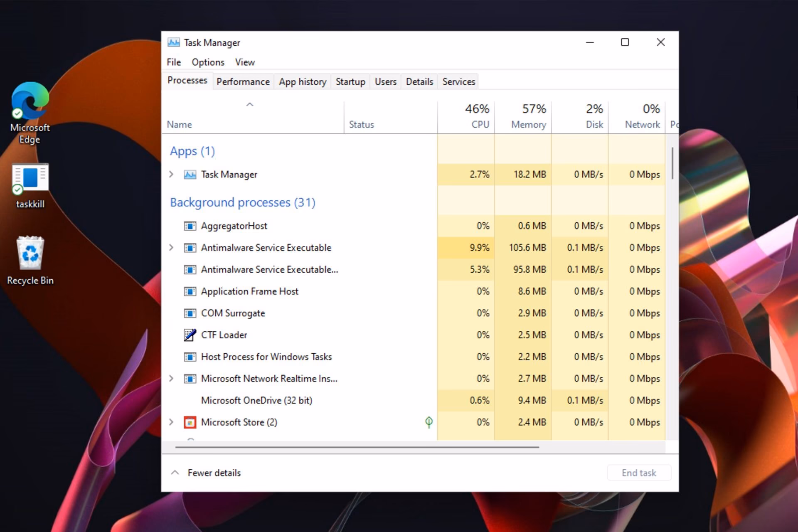
Task: Click the 0.6% CPU value for OneDrive
Action: [480, 401]
